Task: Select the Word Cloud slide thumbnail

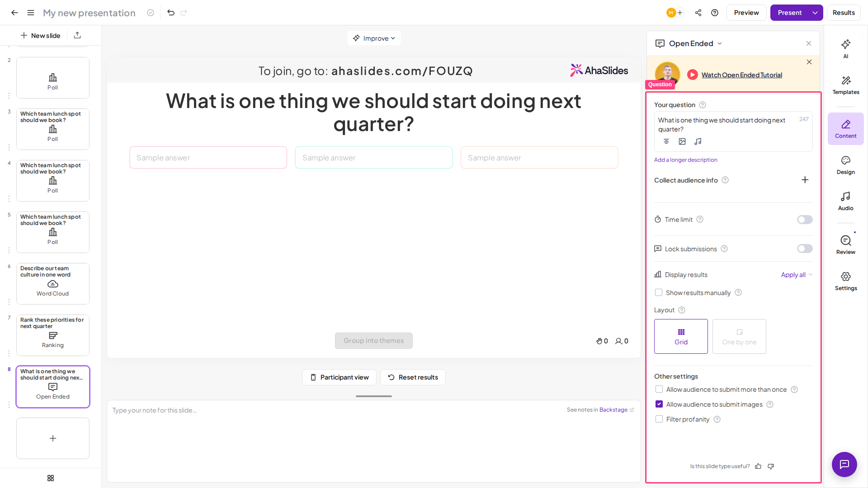Action: pyautogui.click(x=53, y=284)
